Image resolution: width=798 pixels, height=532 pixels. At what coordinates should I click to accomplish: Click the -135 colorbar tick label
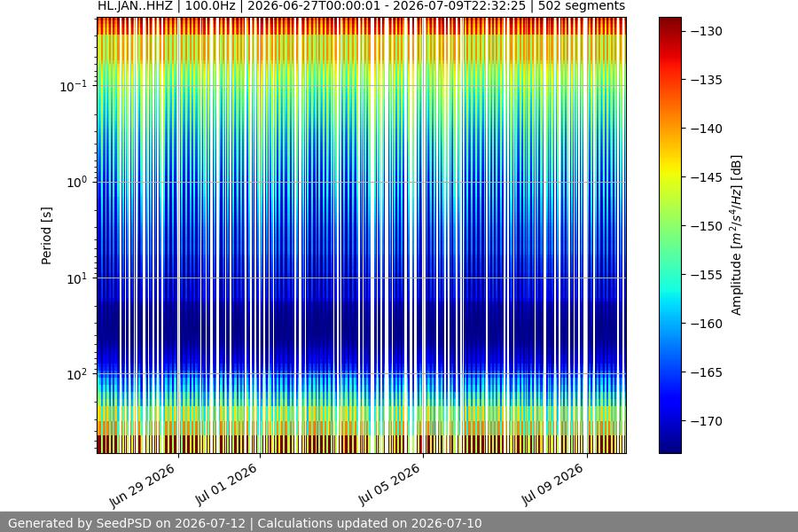(707, 80)
